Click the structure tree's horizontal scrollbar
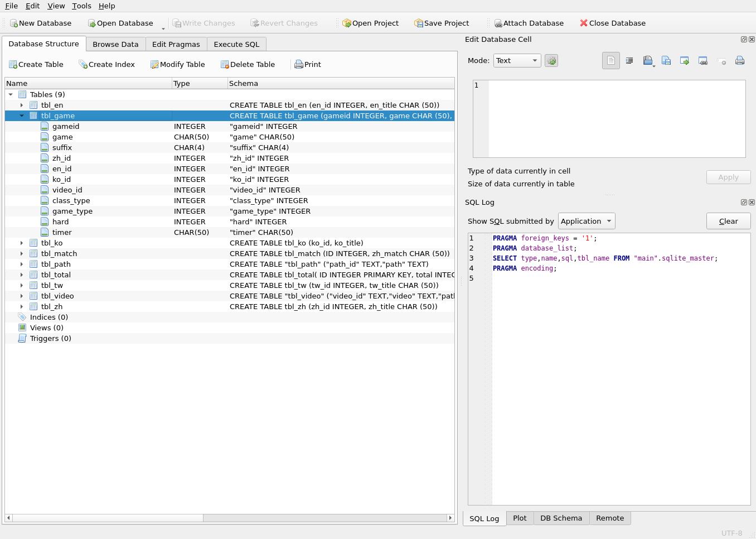This screenshot has width=756, height=539. click(x=108, y=518)
